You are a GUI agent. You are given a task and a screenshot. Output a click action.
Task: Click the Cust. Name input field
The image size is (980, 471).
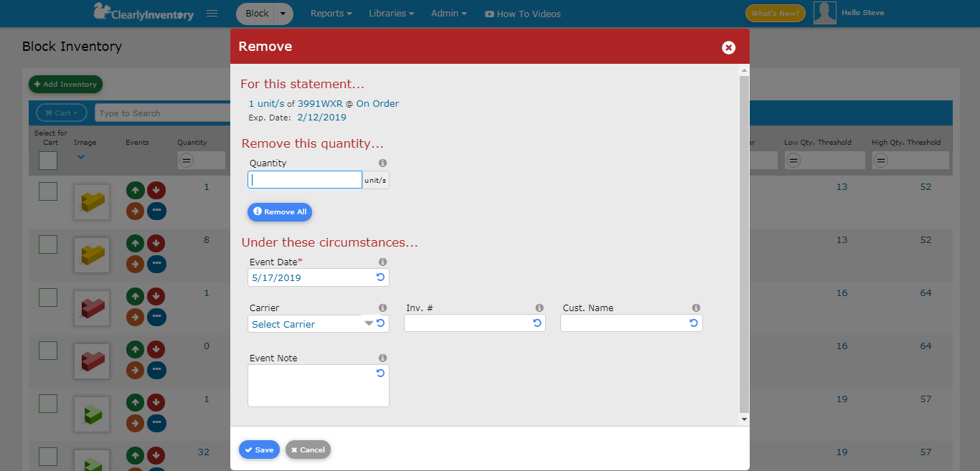[x=631, y=323]
